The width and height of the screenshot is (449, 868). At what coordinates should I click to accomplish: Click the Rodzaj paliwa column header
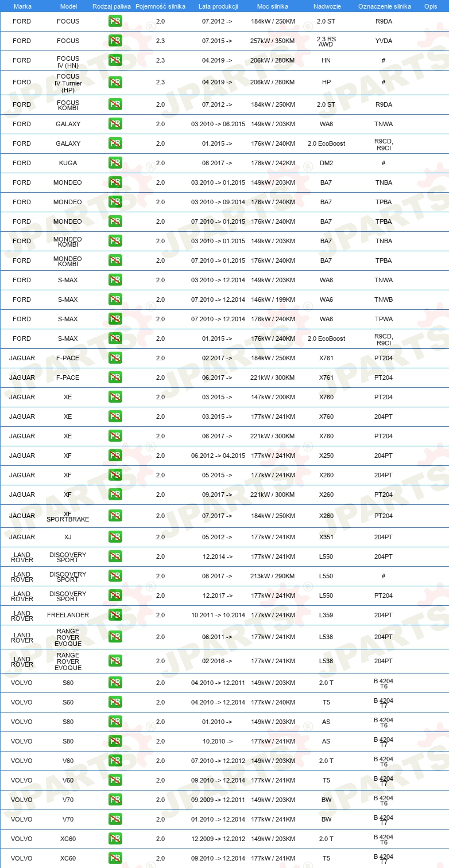pyautogui.click(x=111, y=6)
